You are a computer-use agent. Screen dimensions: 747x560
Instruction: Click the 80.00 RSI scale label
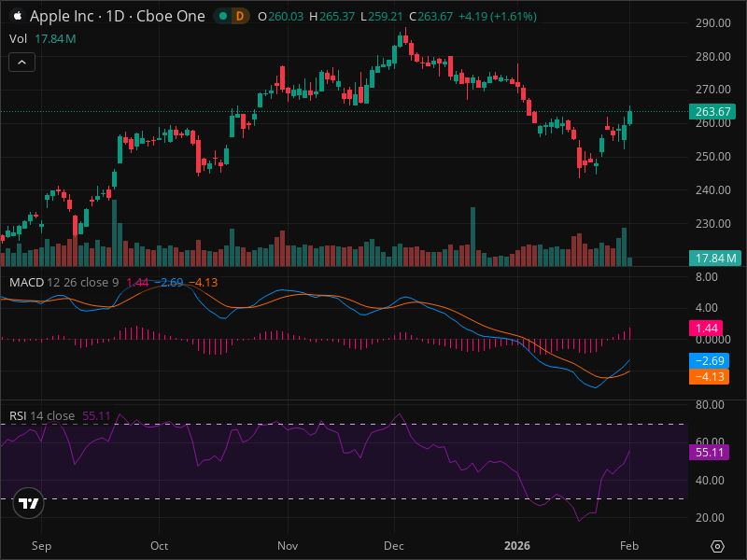[710, 405]
